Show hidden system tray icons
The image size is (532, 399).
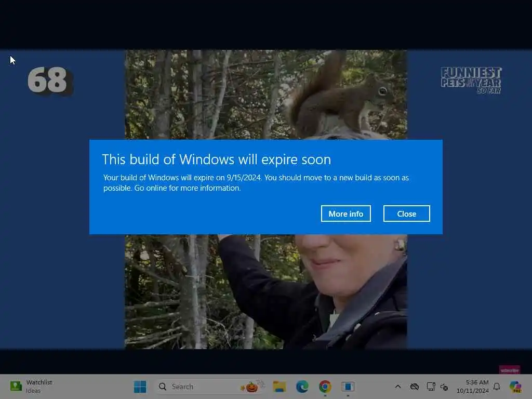tap(398, 387)
